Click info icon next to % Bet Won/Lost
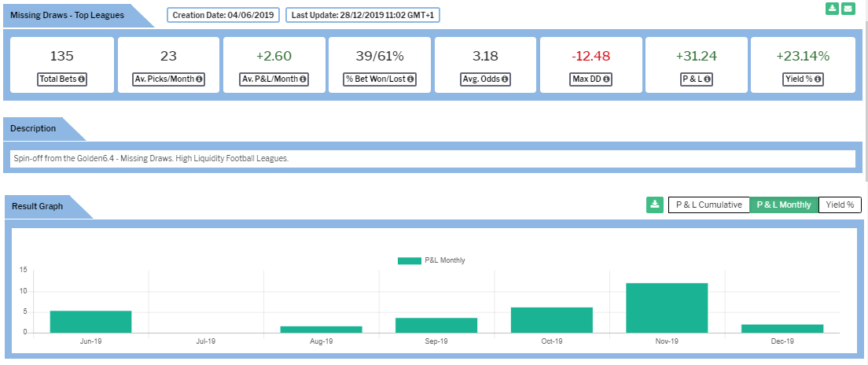Screen dimensions: 868x365 pos(410,79)
